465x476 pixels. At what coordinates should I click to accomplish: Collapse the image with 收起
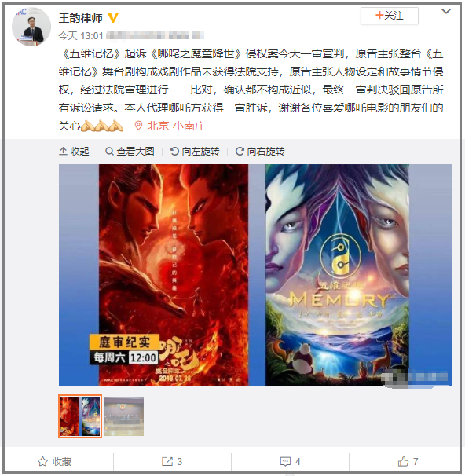click(x=74, y=151)
